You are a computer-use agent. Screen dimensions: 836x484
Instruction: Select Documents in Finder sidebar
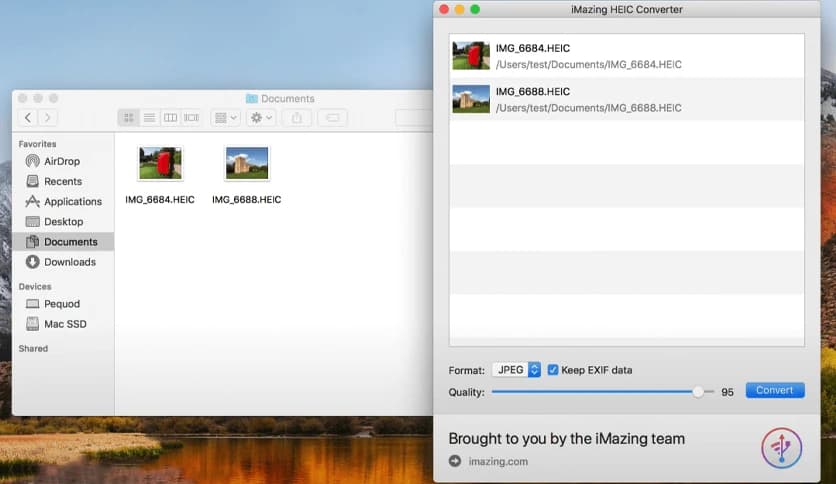[62, 241]
